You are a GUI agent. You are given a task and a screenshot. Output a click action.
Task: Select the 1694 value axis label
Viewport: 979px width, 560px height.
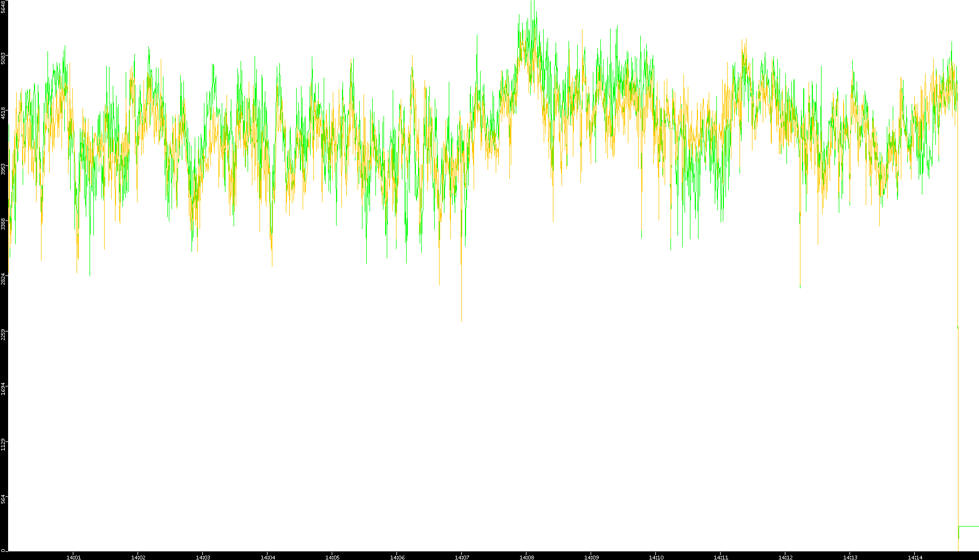tap(3, 389)
